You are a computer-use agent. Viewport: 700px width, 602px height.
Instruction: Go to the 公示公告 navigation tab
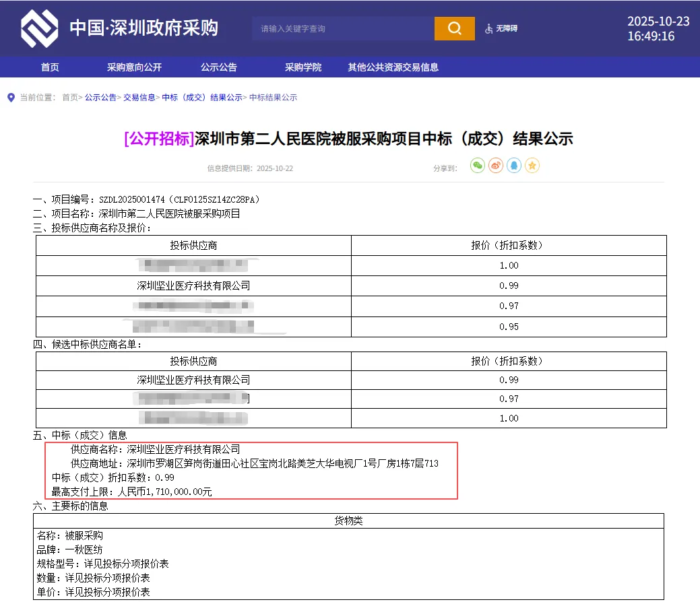coord(218,67)
